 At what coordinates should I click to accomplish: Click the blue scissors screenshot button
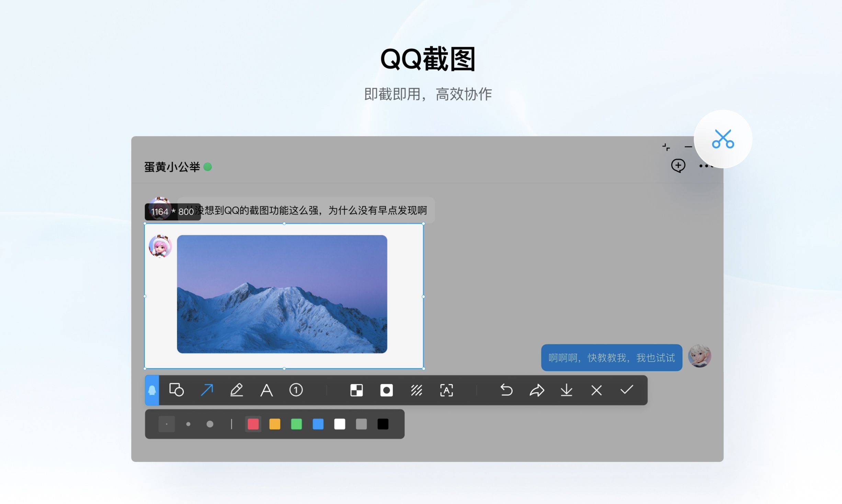[723, 139]
